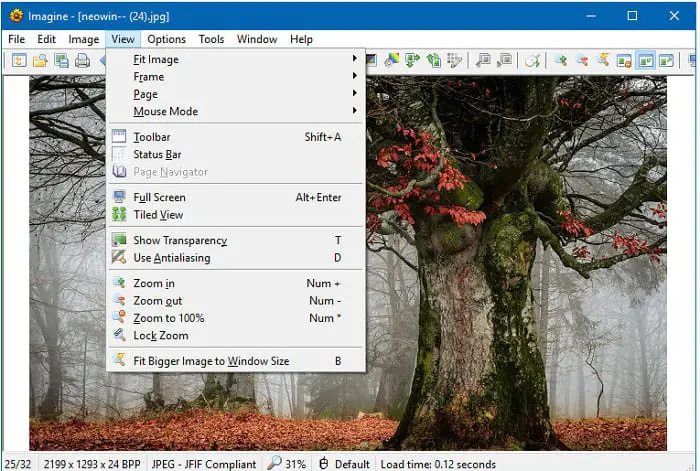Open the Tools menu
The height and width of the screenshot is (471, 700).
211,39
